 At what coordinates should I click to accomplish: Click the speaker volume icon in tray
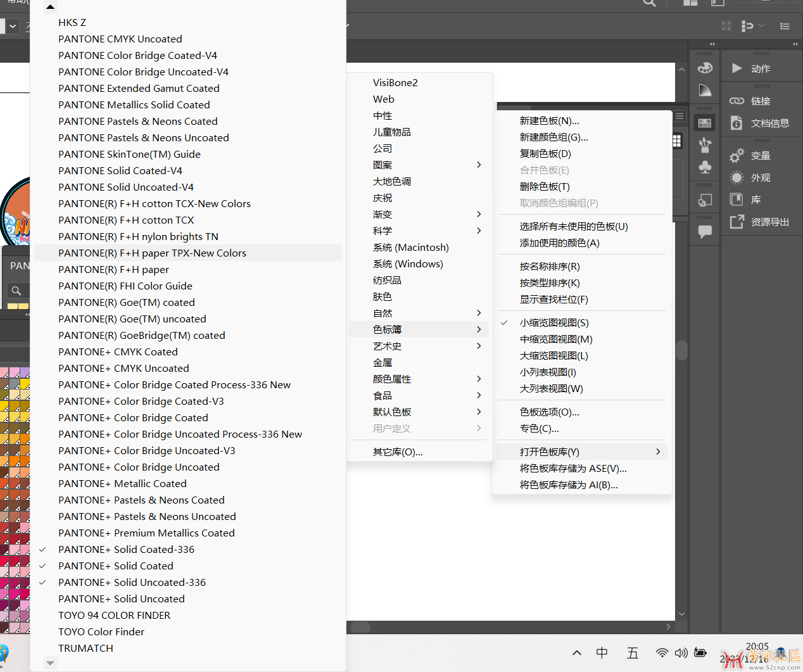click(x=681, y=652)
